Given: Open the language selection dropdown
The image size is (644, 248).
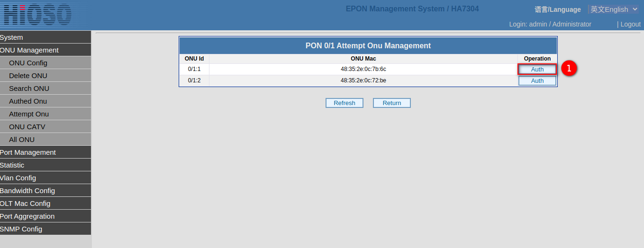Looking at the screenshot, I should (x=614, y=9).
